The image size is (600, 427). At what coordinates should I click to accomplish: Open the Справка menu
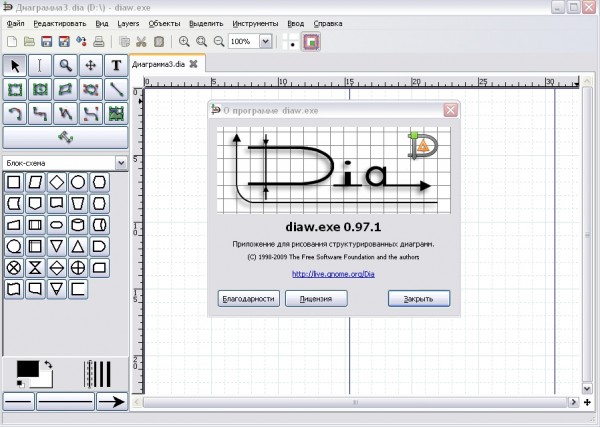328,24
